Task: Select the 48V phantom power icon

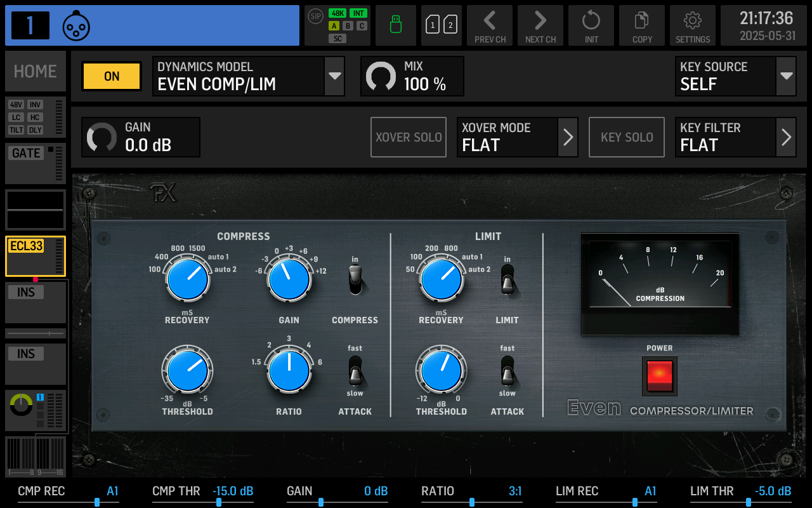Action: click(15, 105)
